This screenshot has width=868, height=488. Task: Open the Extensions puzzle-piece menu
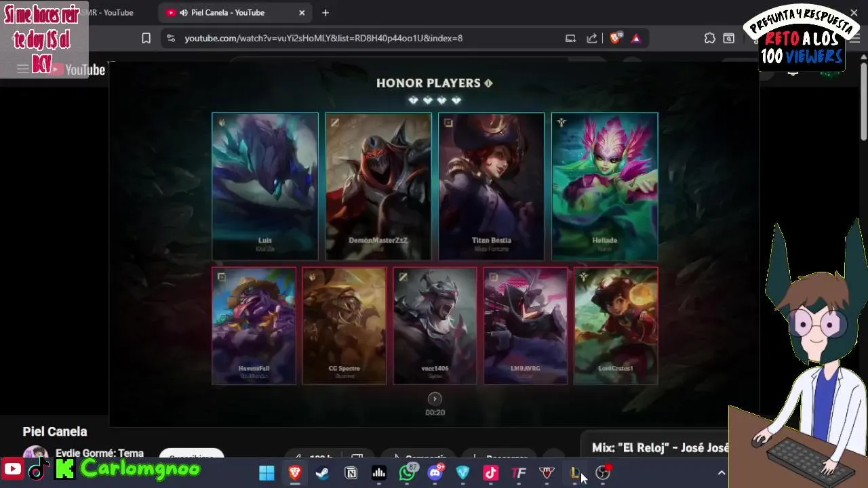pos(709,39)
